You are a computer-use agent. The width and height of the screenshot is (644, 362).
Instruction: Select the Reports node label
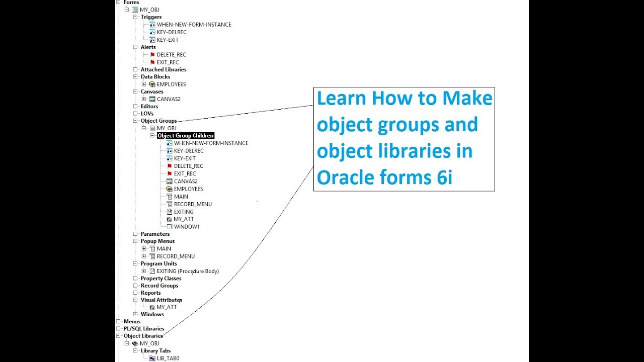point(151,293)
